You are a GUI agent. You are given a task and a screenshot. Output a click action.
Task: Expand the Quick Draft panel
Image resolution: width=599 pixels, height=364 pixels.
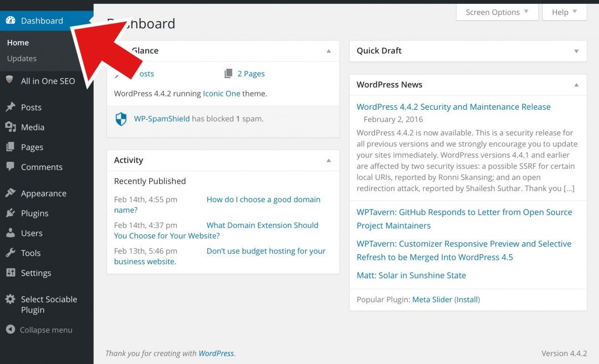[x=576, y=51]
